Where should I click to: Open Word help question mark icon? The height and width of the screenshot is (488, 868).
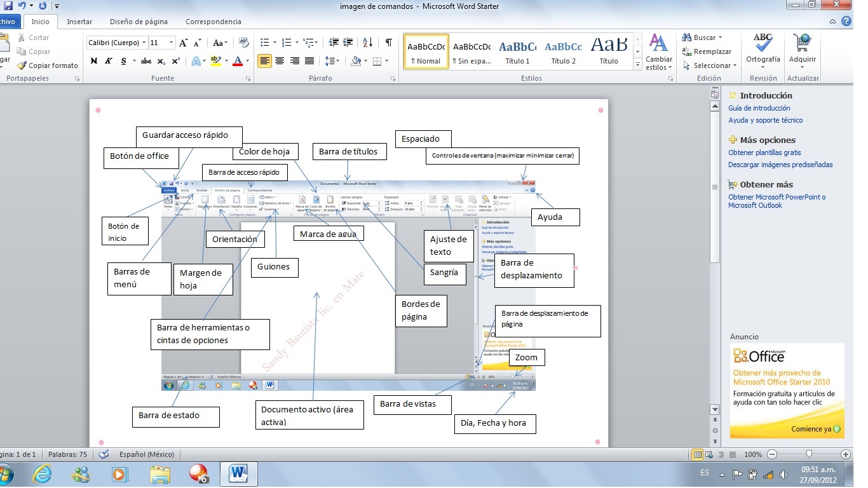coord(846,21)
